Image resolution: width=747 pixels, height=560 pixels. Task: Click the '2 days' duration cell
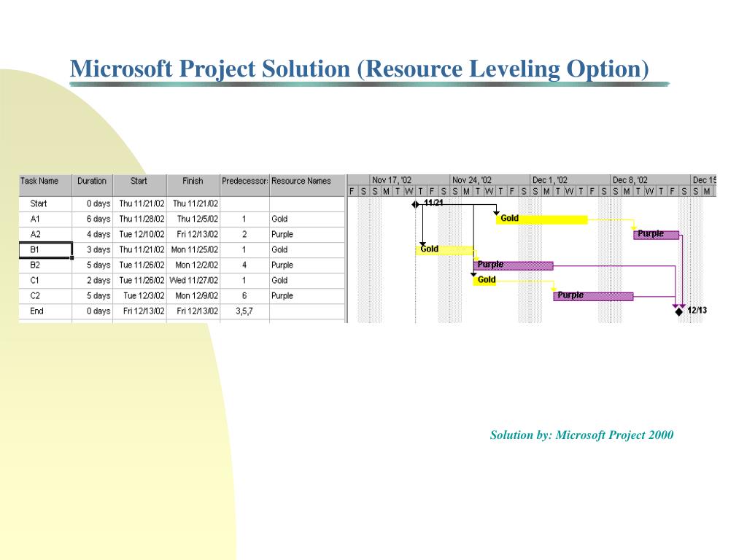93,281
